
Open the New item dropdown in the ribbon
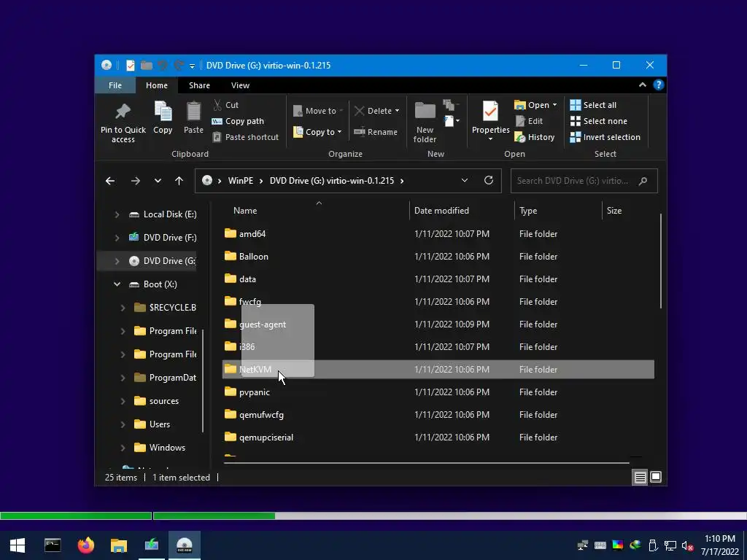click(x=452, y=121)
